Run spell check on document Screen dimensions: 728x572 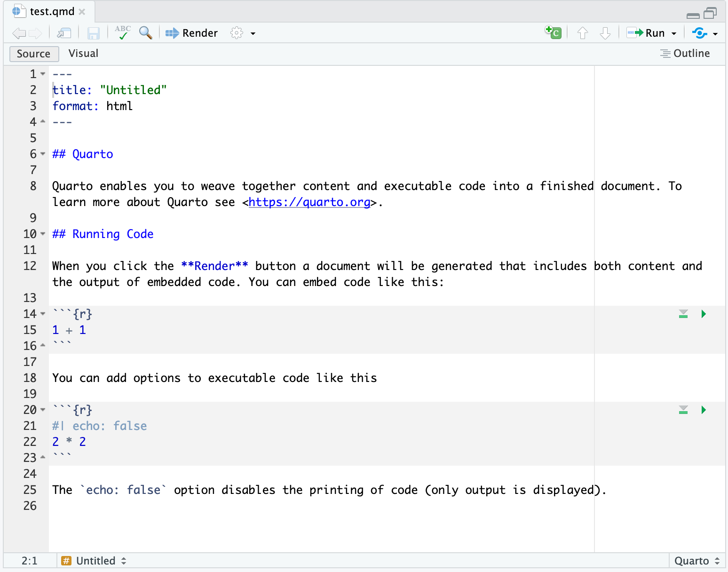coord(123,32)
